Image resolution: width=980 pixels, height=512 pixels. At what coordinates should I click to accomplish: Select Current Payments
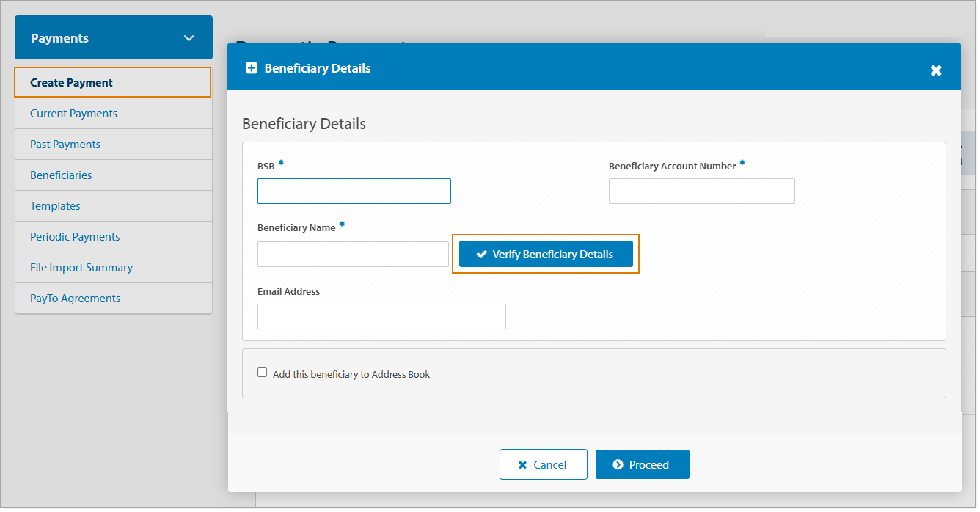coord(73,113)
